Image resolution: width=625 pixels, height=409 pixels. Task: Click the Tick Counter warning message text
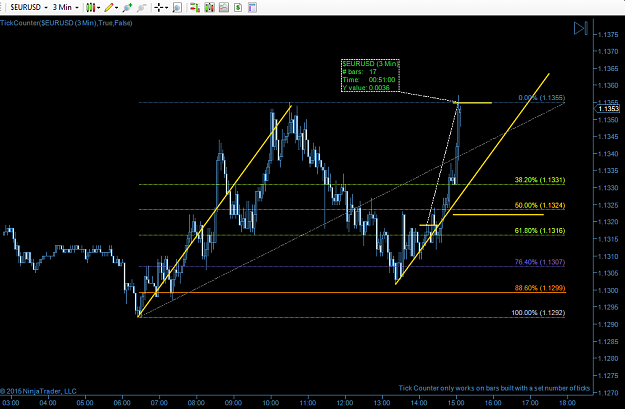(494, 388)
